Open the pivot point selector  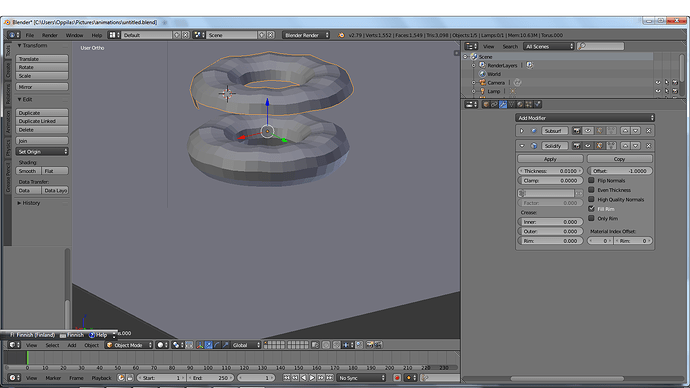(178, 345)
